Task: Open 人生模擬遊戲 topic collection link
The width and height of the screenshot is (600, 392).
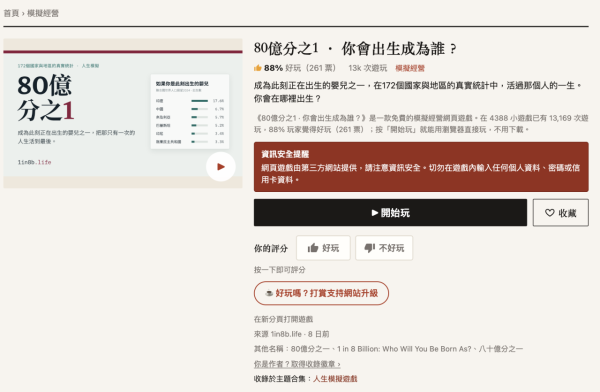Action: [335, 379]
